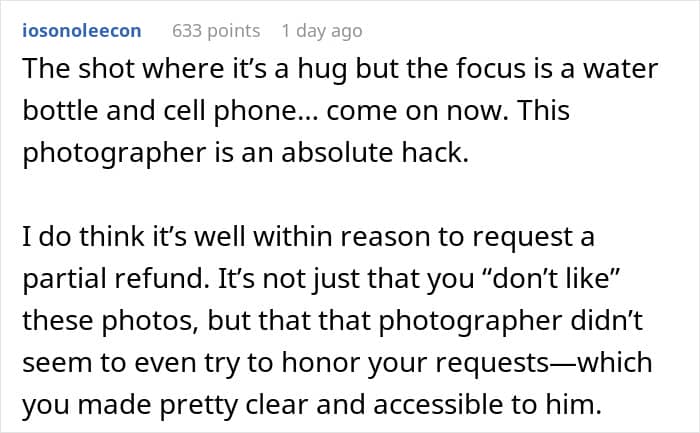Click the 633 points score
Image resolution: width=700 pixels, height=433 pixels.
(x=216, y=31)
